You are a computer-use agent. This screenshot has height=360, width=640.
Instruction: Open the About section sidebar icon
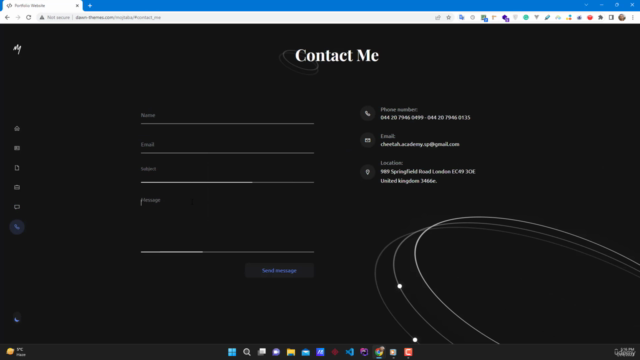coord(17,148)
